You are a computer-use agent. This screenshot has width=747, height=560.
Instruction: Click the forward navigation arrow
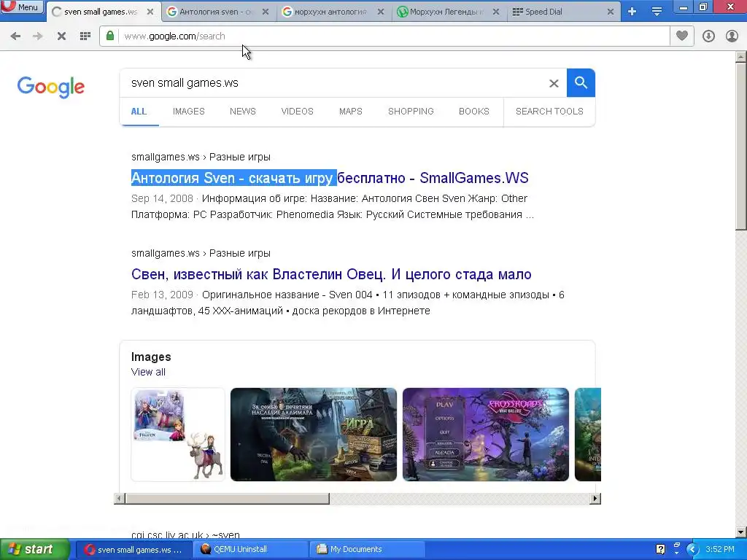click(38, 36)
